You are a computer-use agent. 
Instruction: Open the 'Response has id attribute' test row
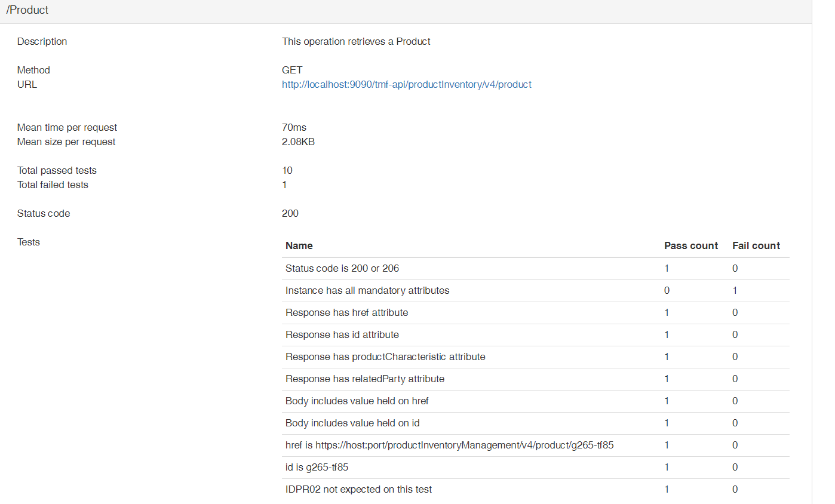(342, 334)
